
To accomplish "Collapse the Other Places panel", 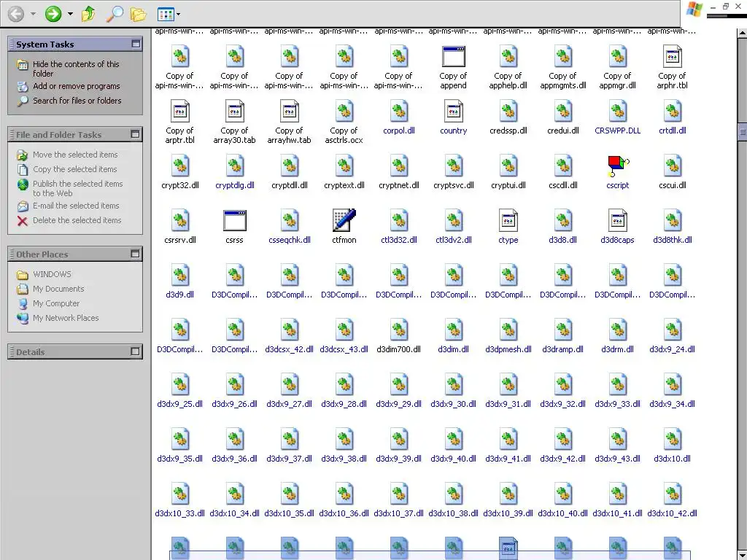I will pyautogui.click(x=135, y=254).
